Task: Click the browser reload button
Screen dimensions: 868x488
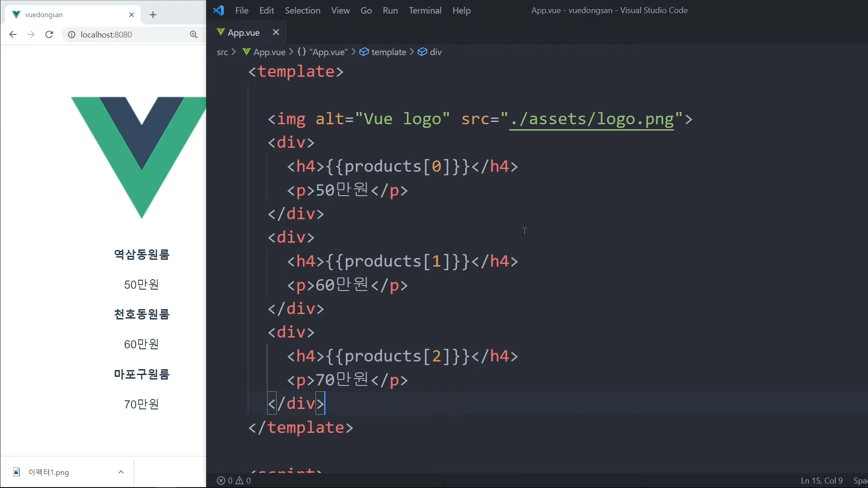Action: pyautogui.click(x=49, y=34)
